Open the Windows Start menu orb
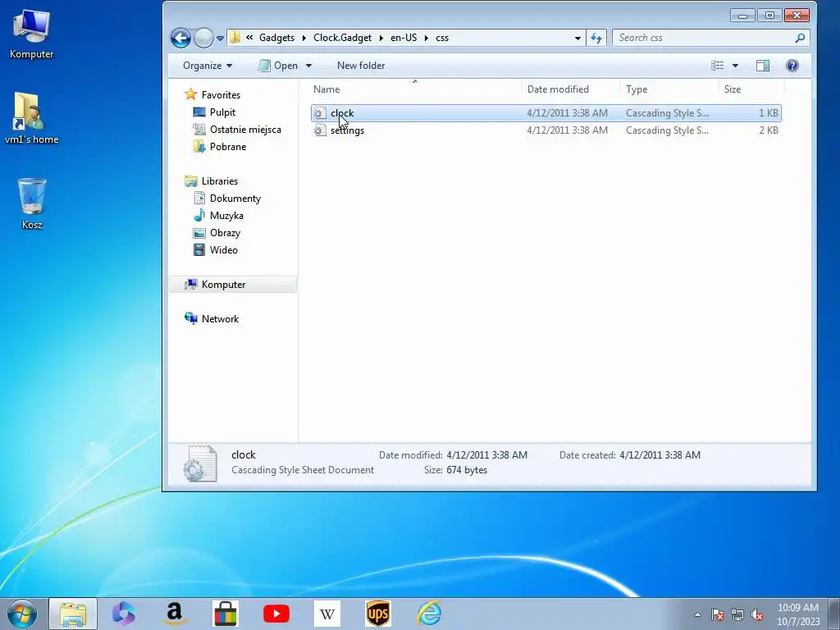This screenshot has width=840, height=630. 22,614
